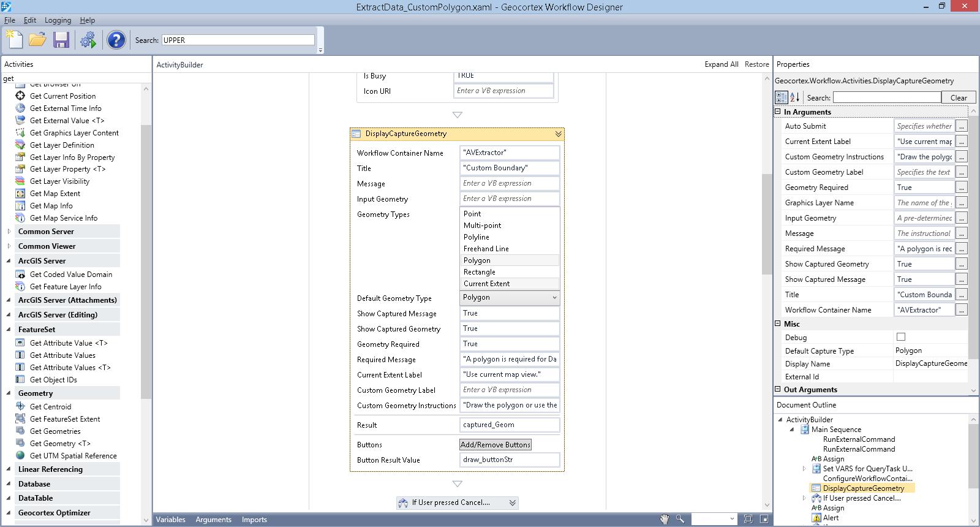The height and width of the screenshot is (527, 980).
Task: Click the Add/Remove Buttons button
Action: pyautogui.click(x=496, y=445)
